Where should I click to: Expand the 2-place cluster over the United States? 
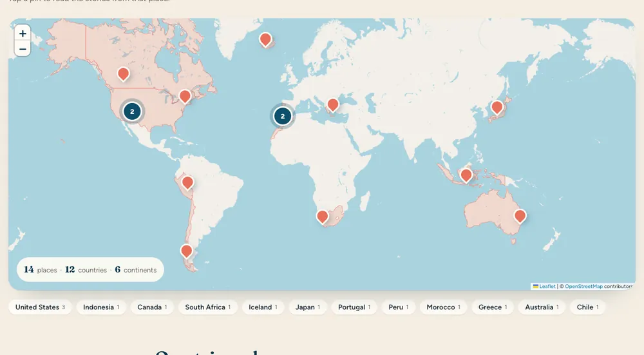coord(132,111)
